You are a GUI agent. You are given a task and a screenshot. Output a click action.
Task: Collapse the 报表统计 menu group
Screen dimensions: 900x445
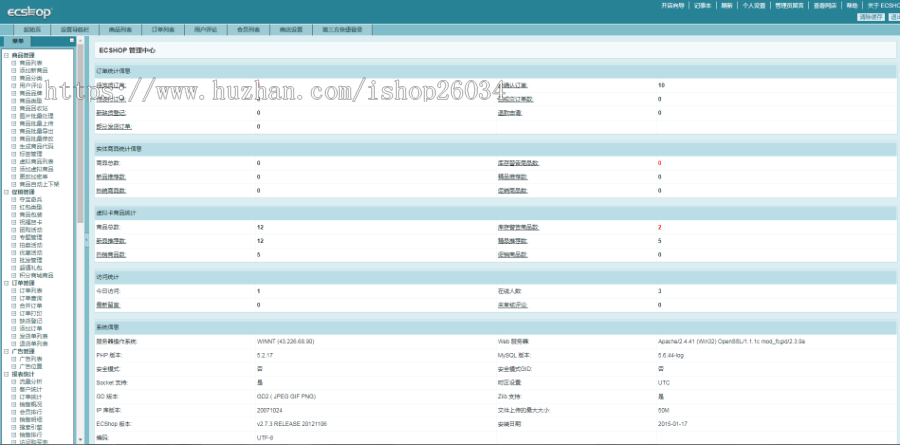pyautogui.click(x=6, y=374)
